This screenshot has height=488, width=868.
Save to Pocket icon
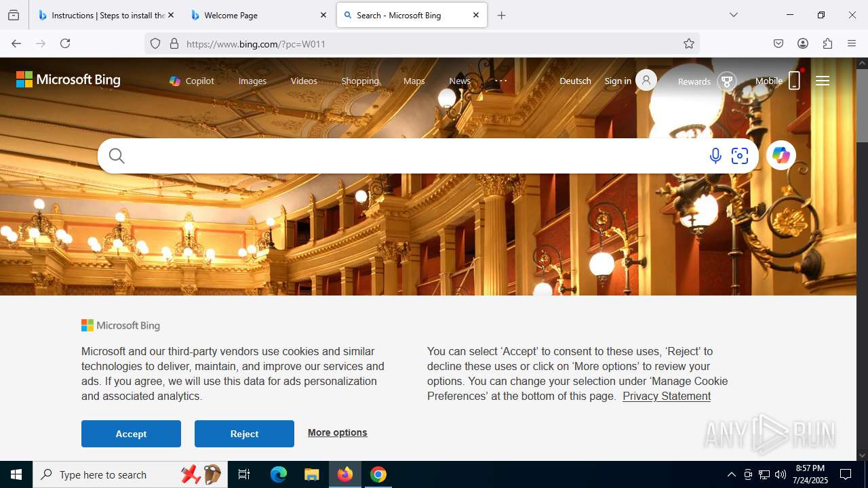[778, 43]
